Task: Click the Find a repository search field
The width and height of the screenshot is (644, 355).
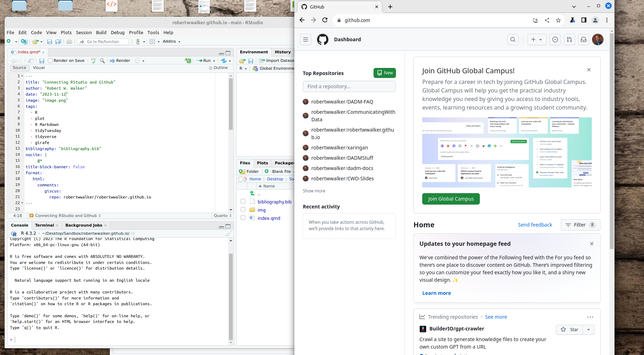Action: click(349, 86)
